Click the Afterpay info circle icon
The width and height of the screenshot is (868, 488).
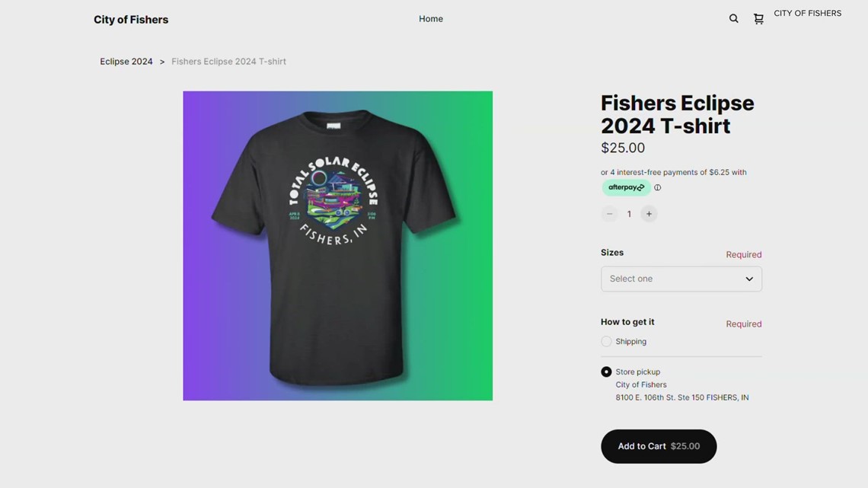(x=657, y=187)
